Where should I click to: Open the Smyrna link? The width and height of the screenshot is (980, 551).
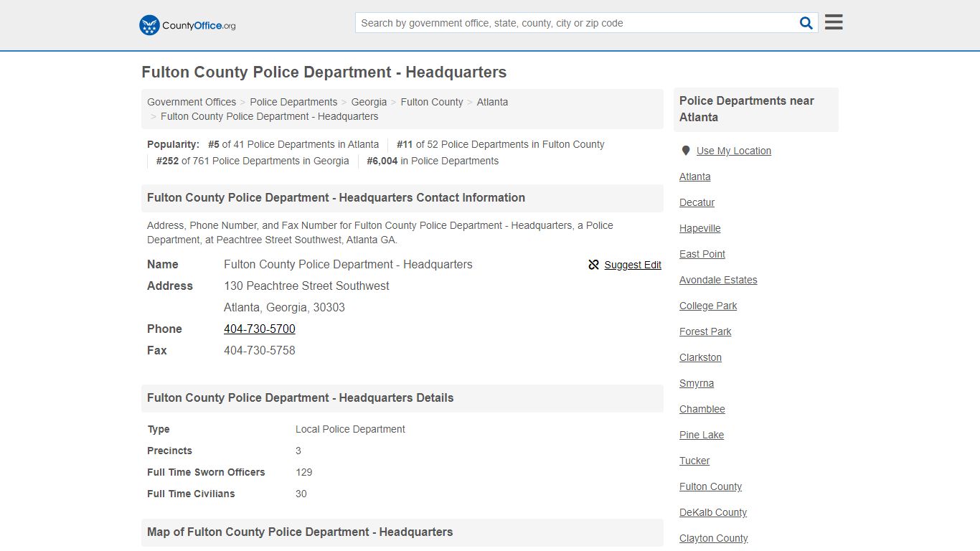[x=697, y=383]
